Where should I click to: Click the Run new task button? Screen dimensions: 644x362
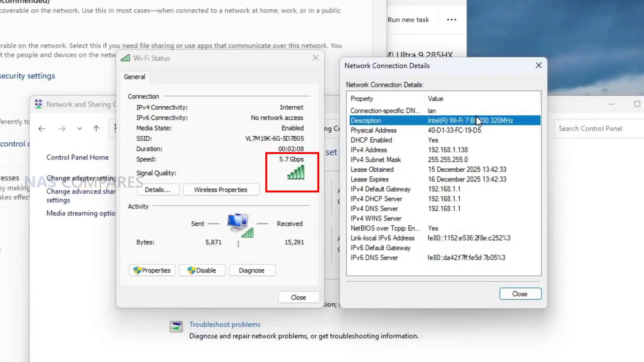tap(408, 20)
